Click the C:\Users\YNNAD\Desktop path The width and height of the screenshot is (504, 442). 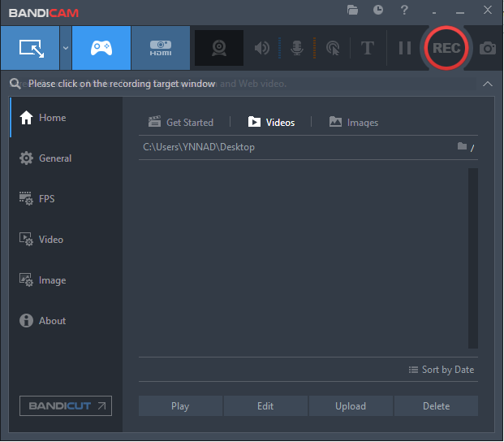199,147
